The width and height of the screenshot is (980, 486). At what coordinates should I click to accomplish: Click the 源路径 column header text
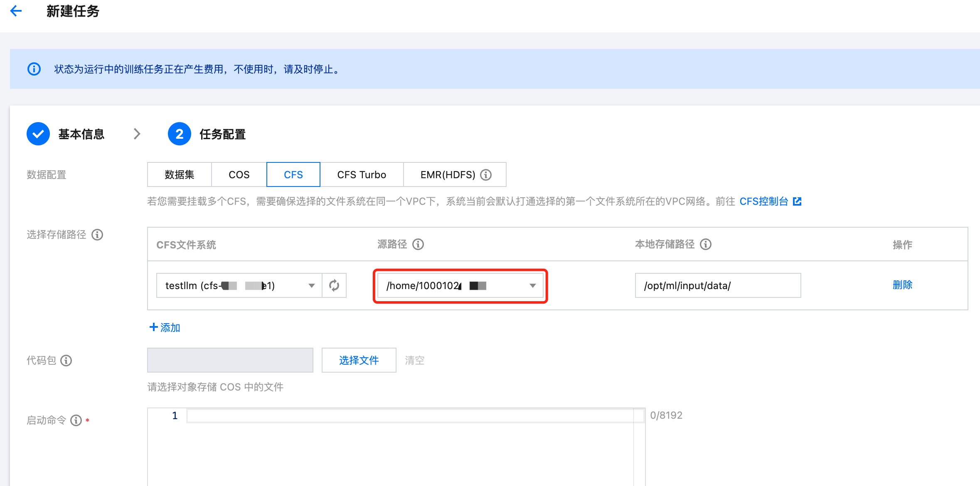coord(392,244)
